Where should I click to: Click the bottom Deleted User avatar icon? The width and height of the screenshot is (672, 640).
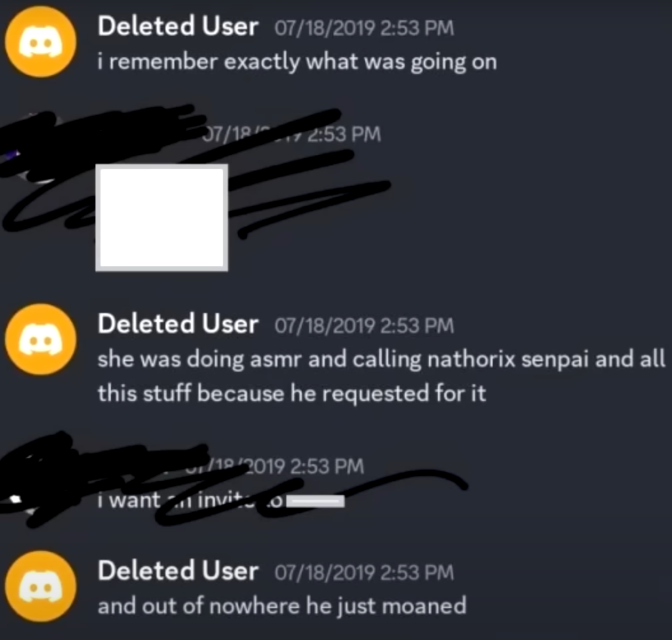click(x=41, y=587)
